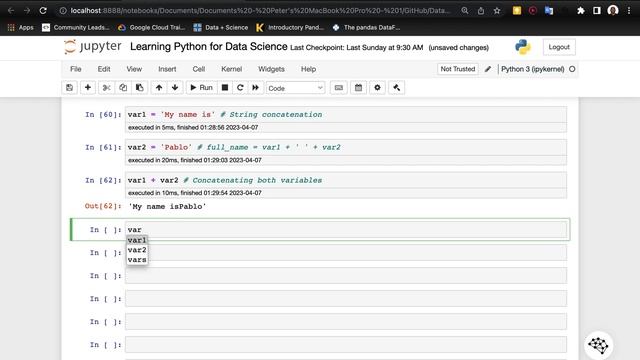
Task: Open Jupyter home via the Jupyter logo
Action: (93, 47)
